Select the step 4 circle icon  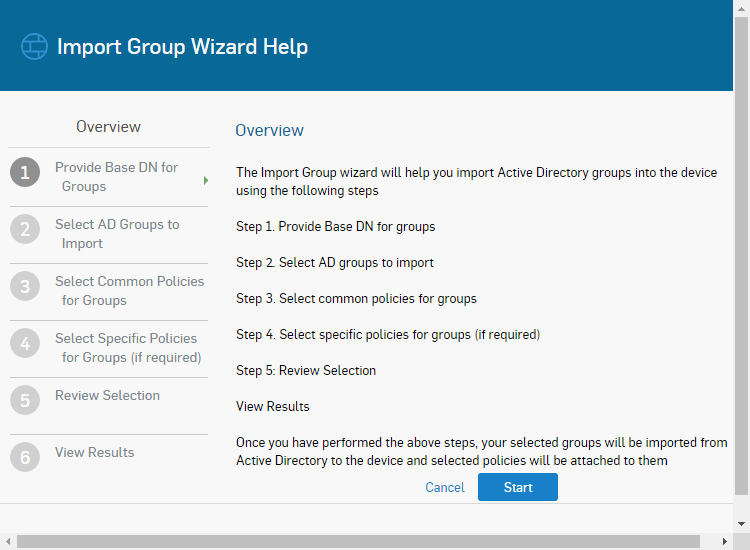coord(25,343)
